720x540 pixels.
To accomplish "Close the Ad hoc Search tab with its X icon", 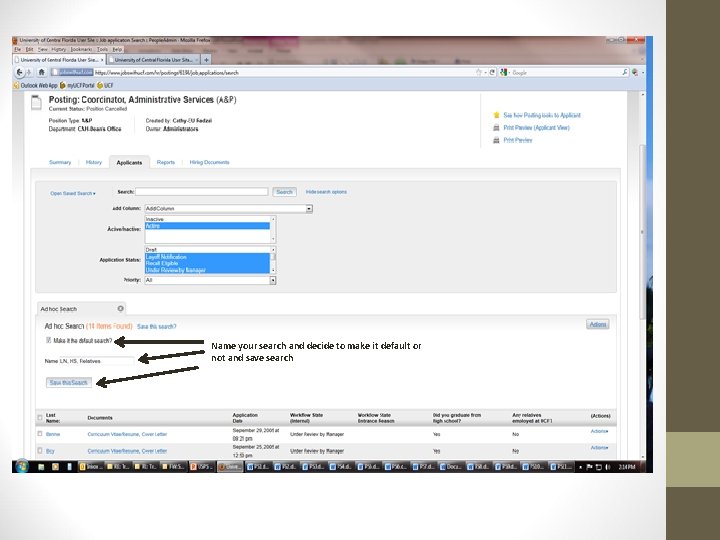I will (120, 309).
